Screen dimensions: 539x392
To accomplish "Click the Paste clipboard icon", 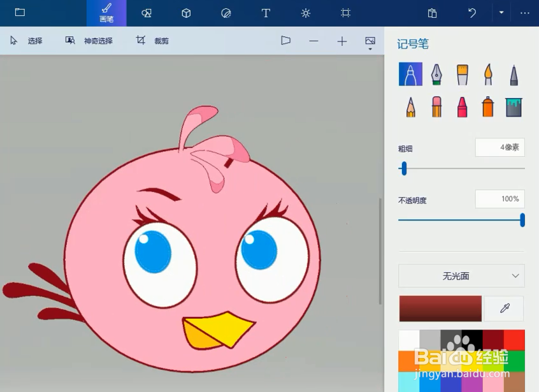I will (x=432, y=13).
